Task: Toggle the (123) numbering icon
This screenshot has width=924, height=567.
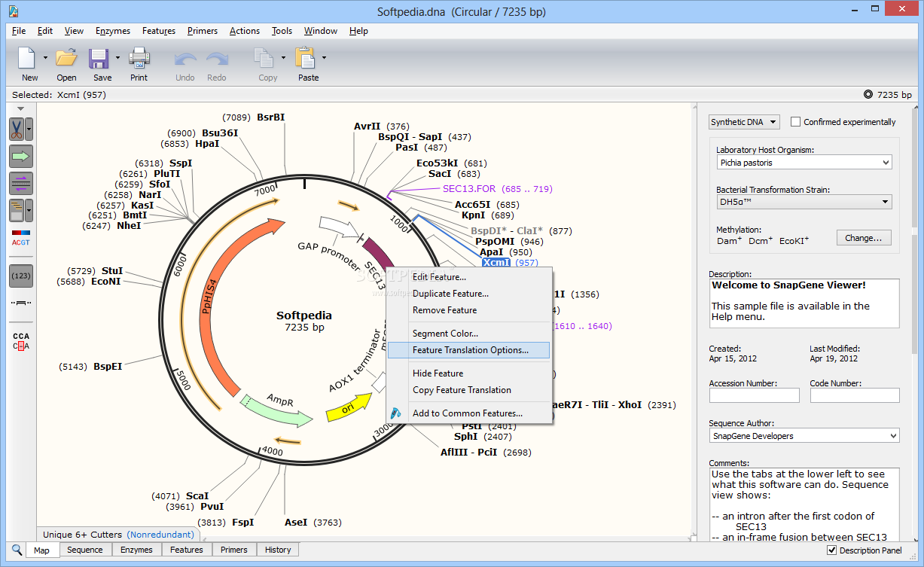Action: coord(21,276)
